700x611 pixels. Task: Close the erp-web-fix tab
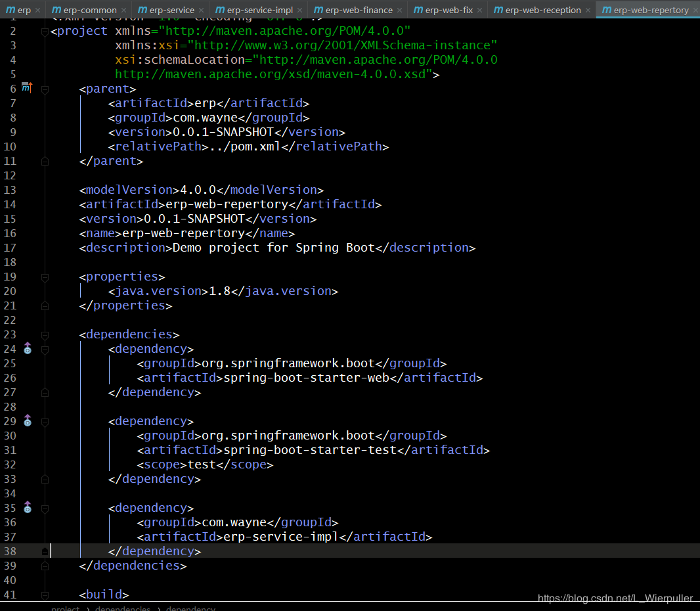pos(479,11)
